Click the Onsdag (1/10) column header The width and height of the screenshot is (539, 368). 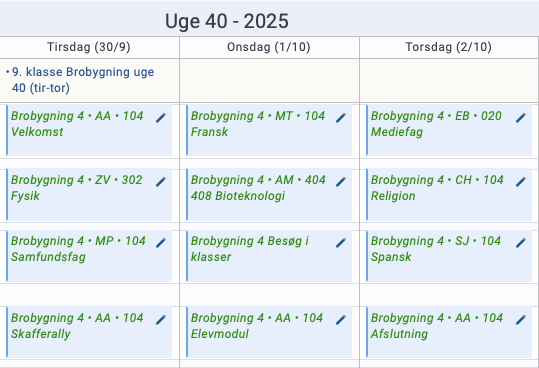pos(269,47)
